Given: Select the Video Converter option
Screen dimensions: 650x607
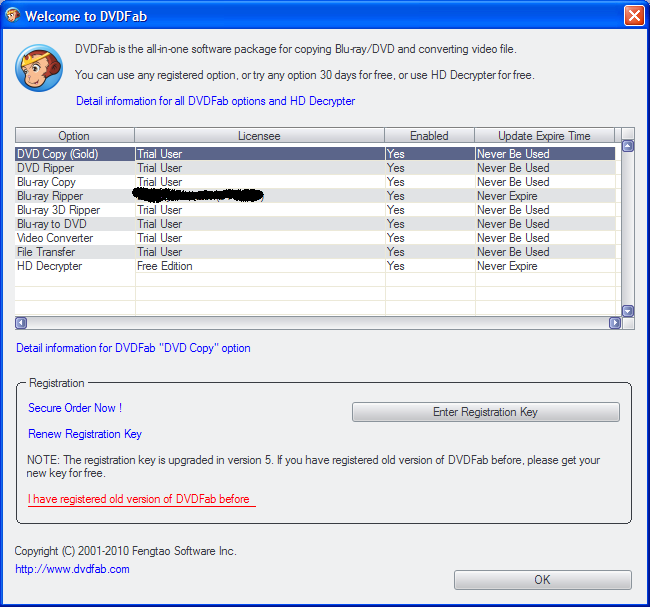Looking at the screenshot, I should [315, 238].
